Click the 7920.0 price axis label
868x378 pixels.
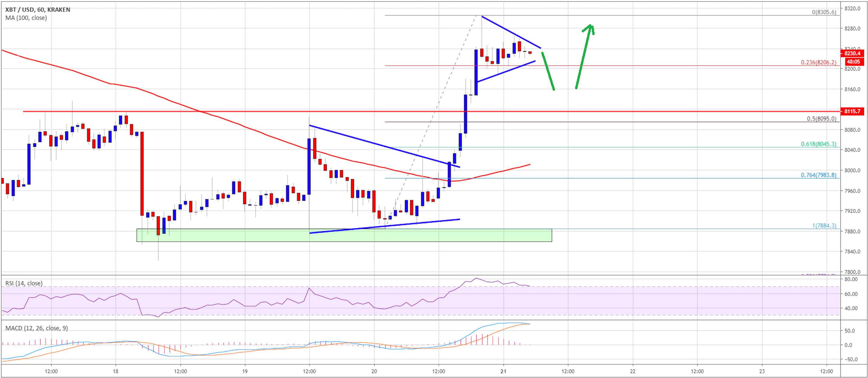pyautogui.click(x=853, y=211)
